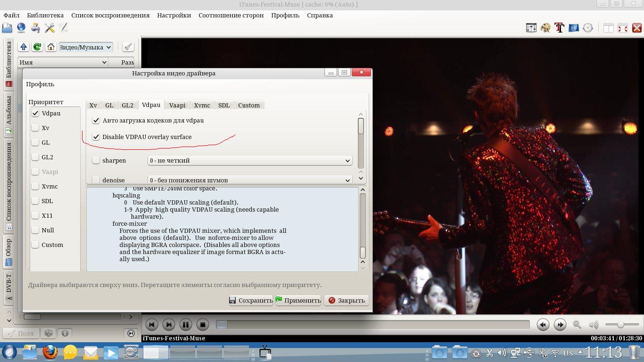Switch to the Xvmc tab
The width and height of the screenshot is (644, 362).
click(x=202, y=105)
